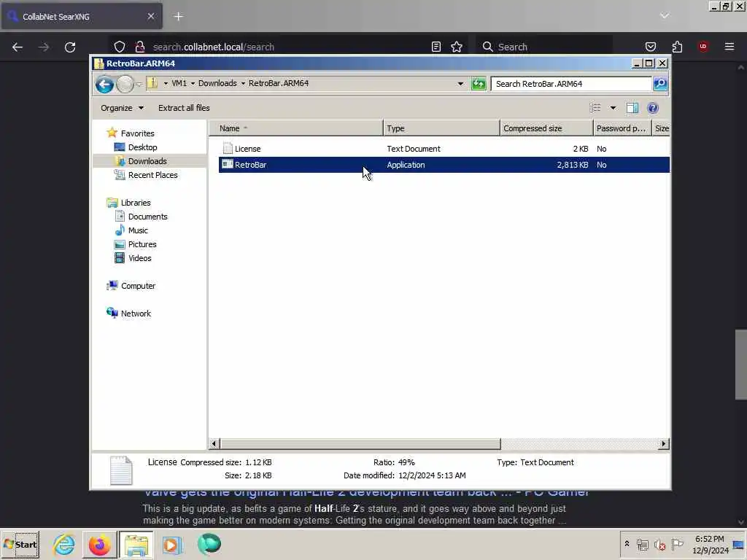
Task: Open recent pages dropdown beside Forward button
Action: (139, 85)
